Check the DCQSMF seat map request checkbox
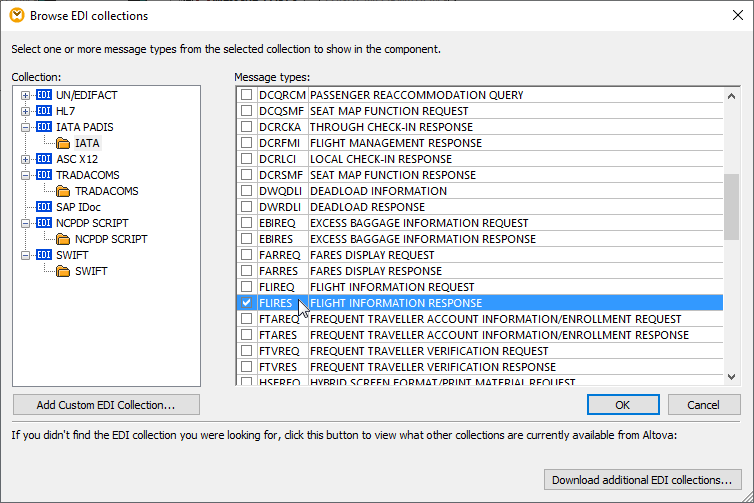The image size is (754, 503). pyautogui.click(x=246, y=111)
